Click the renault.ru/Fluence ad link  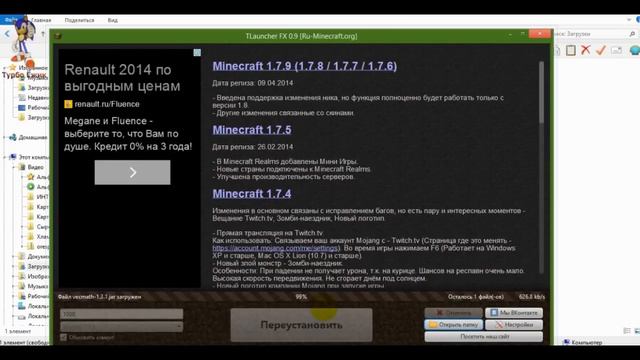pos(107,104)
